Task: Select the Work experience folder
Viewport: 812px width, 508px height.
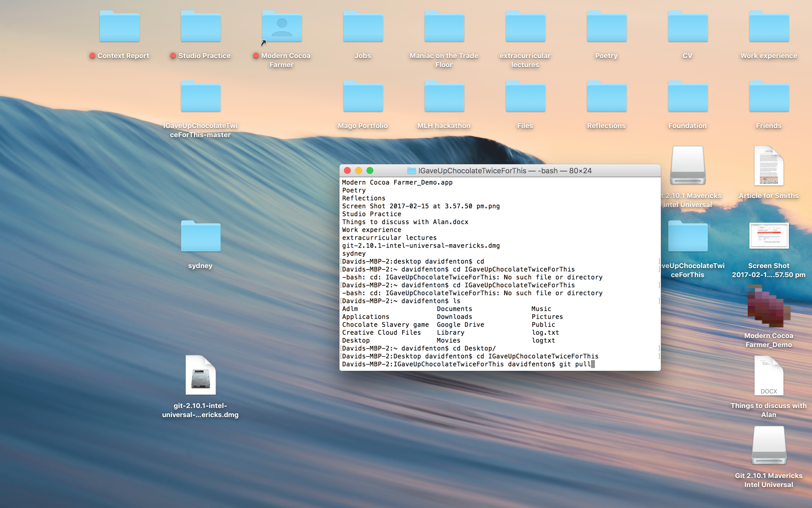Action: [x=768, y=27]
